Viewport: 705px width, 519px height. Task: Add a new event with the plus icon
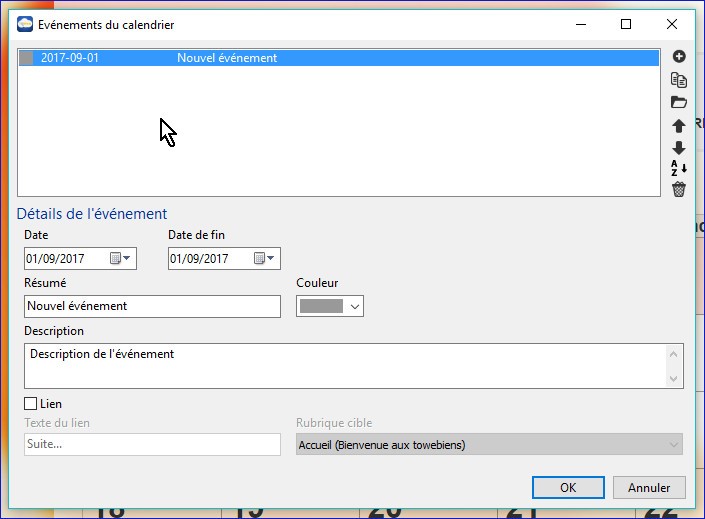point(679,57)
